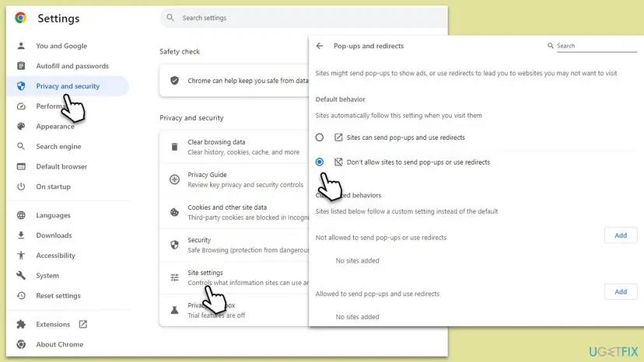This screenshot has height=362, width=644.
Task: Click the Clear browsing data trash icon
Action: [x=174, y=147]
